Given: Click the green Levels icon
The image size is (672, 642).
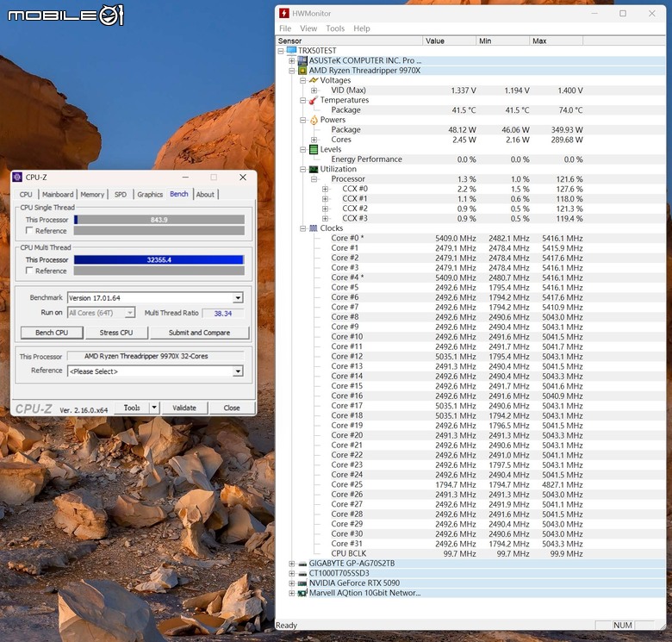Looking at the screenshot, I should 314,149.
